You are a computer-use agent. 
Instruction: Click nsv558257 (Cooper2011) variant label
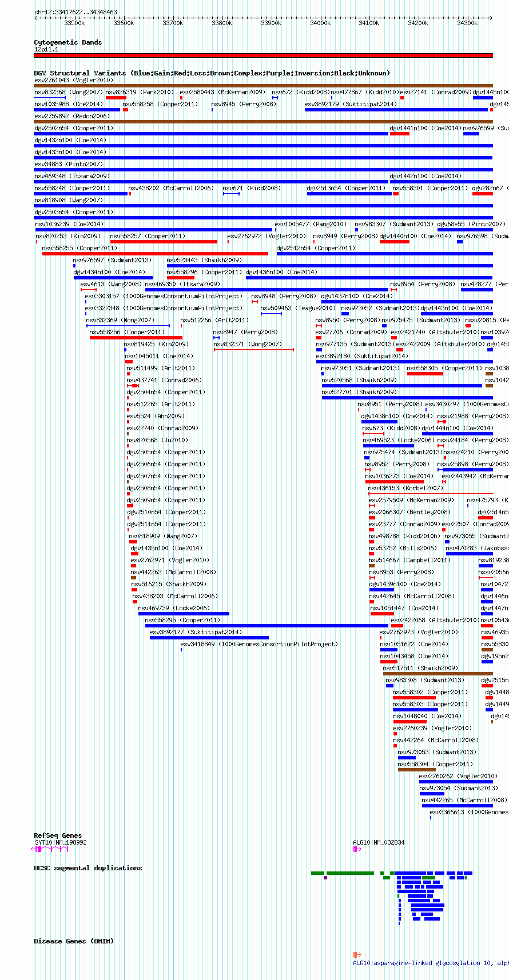click(x=148, y=236)
